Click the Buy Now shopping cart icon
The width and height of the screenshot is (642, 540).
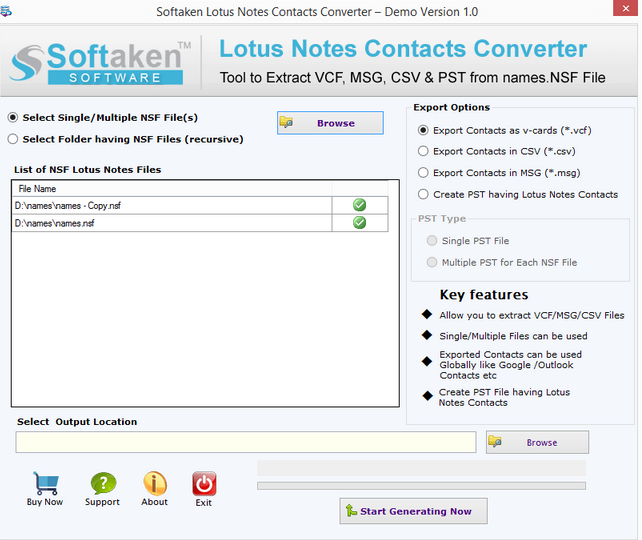[x=45, y=484]
